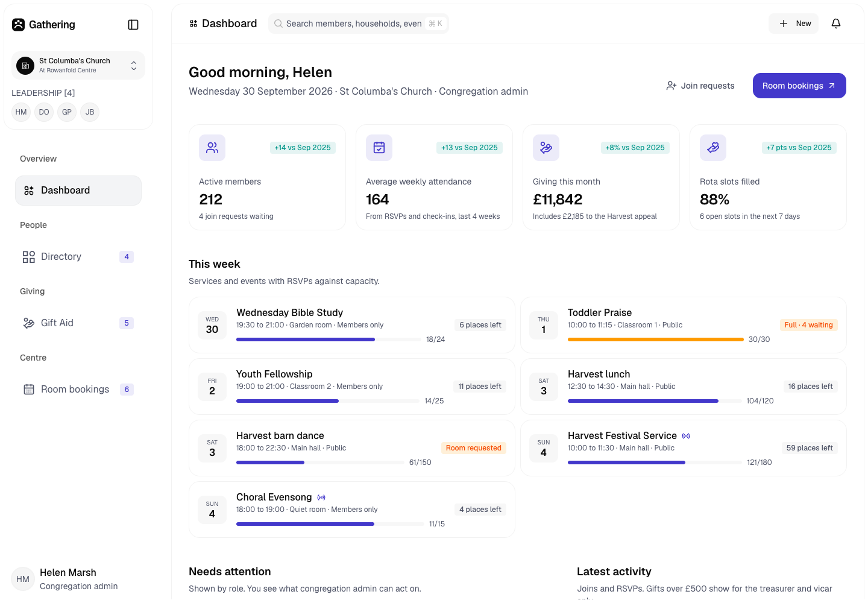Click the purple Room bookings button
The width and height of the screenshot is (868, 603).
coord(799,86)
